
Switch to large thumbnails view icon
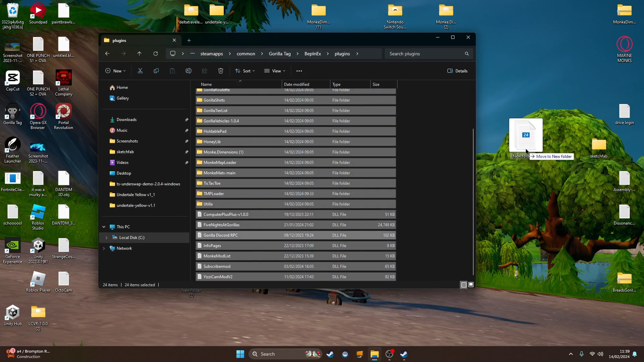[x=471, y=285]
